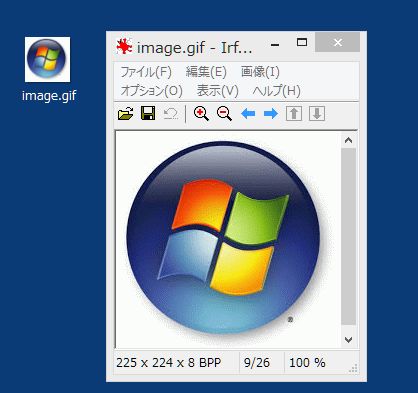Click the window title image.gif - Irf...
Image resolution: width=418 pixels, height=393 pixels.
(194, 48)
